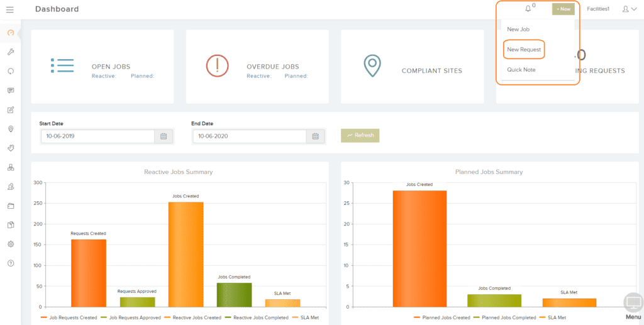644x325 pixels.
Task: Click Planned: under OVERDUE JOBS
Action: click(x=296, y=76)
